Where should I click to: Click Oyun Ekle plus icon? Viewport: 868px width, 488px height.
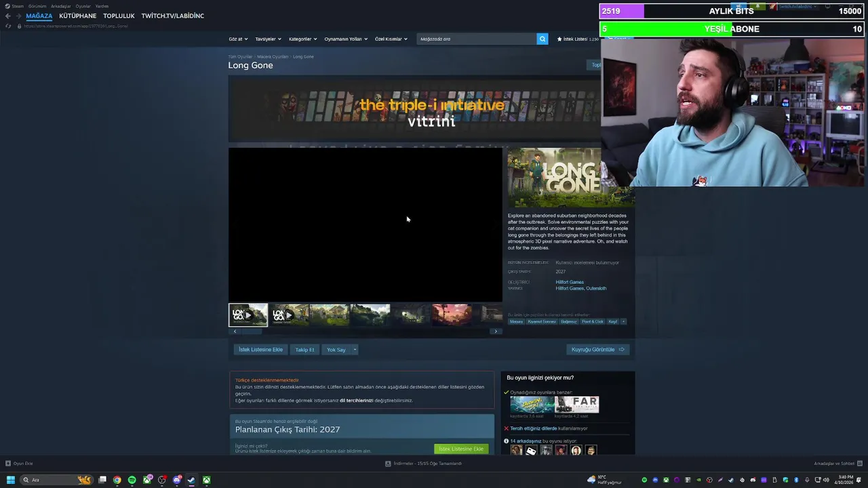click(8, 464)
